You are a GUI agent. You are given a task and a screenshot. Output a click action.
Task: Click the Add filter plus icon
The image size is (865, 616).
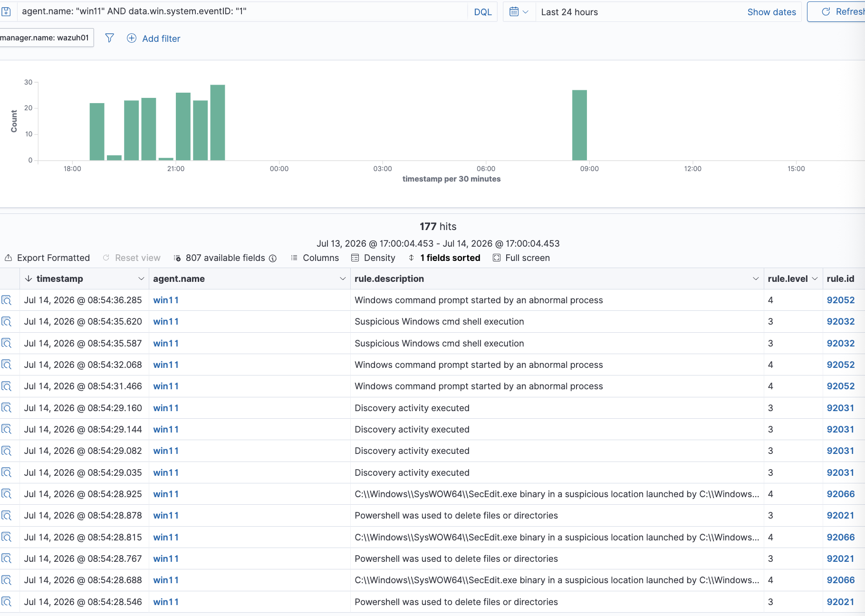132,38
